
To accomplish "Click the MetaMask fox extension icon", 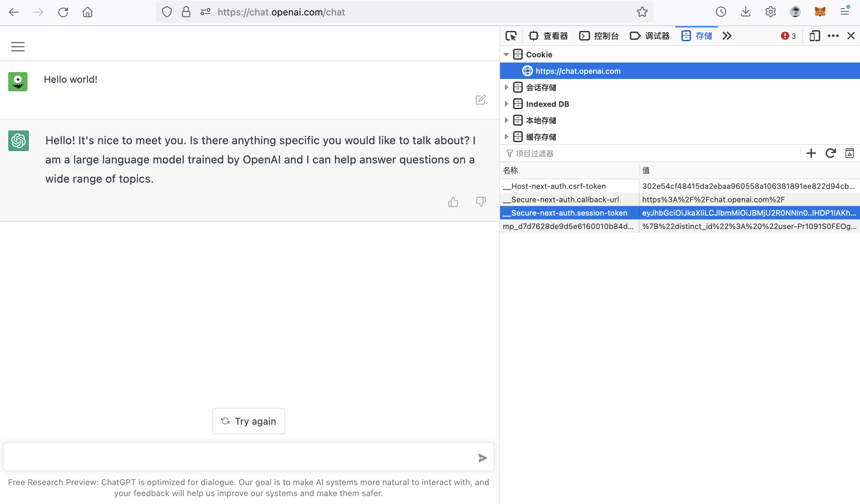I will (820, 12).
